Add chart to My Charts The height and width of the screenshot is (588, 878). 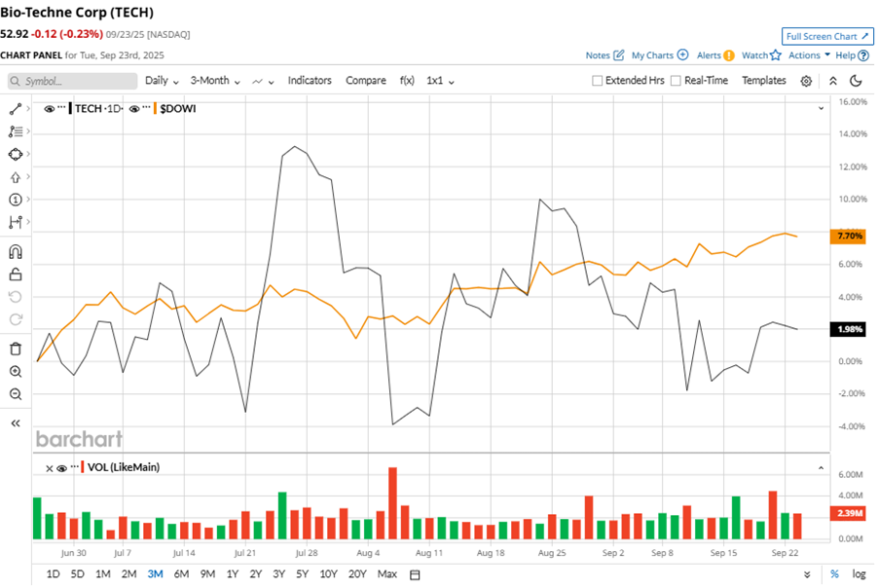(682, 55)
